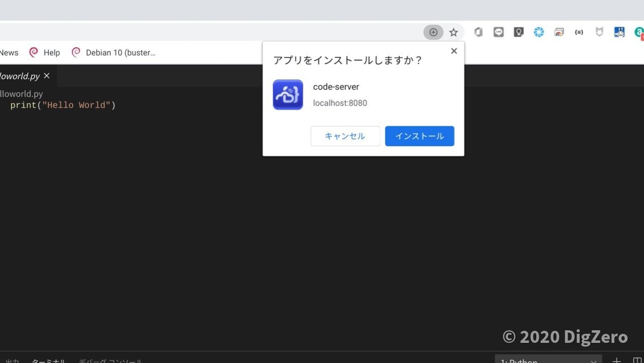Close the helloworld.py tab with its x

click(46, 76)
